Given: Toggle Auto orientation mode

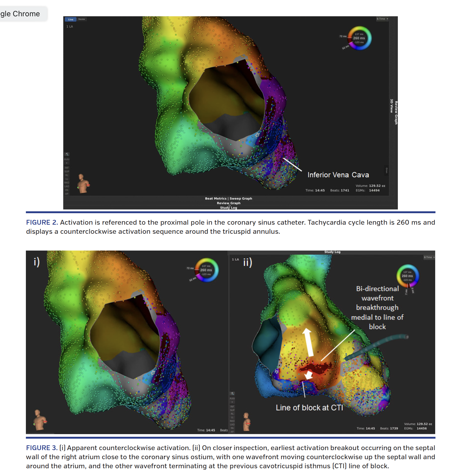Looking at the screenshot, I should [x=67, y=159].
